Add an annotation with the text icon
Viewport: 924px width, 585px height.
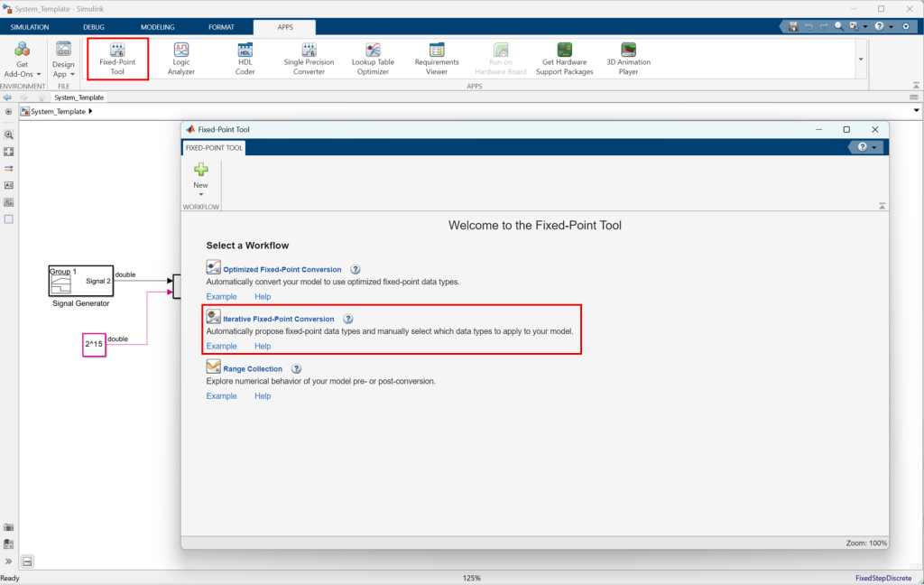coord(8,185)
